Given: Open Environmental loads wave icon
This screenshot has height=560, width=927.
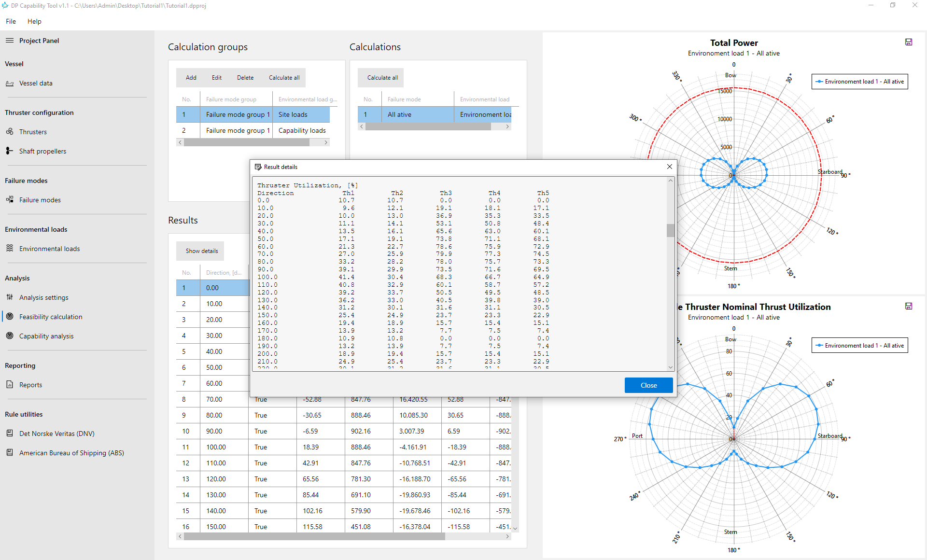Looking at the screenshot, I should pos(10,249).
